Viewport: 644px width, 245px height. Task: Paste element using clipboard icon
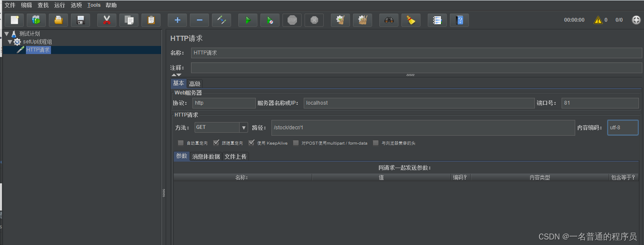click(151, 20)
